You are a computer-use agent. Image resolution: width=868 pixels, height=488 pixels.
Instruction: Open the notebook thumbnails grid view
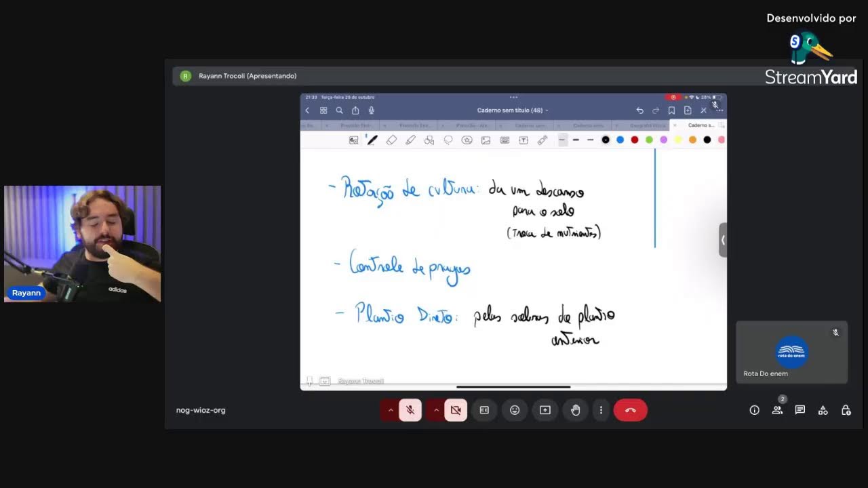tap(323, 110)
